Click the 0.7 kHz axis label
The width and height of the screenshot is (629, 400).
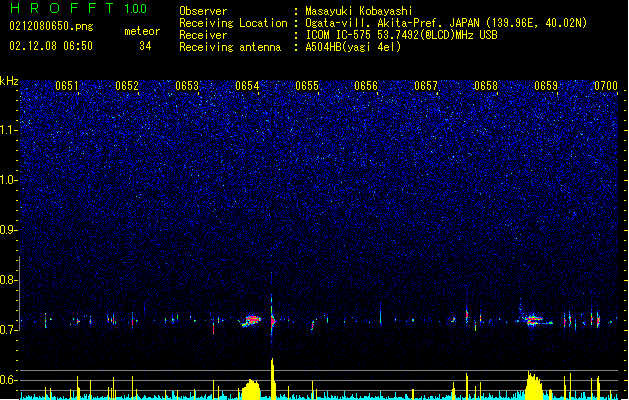coord(9,330)
